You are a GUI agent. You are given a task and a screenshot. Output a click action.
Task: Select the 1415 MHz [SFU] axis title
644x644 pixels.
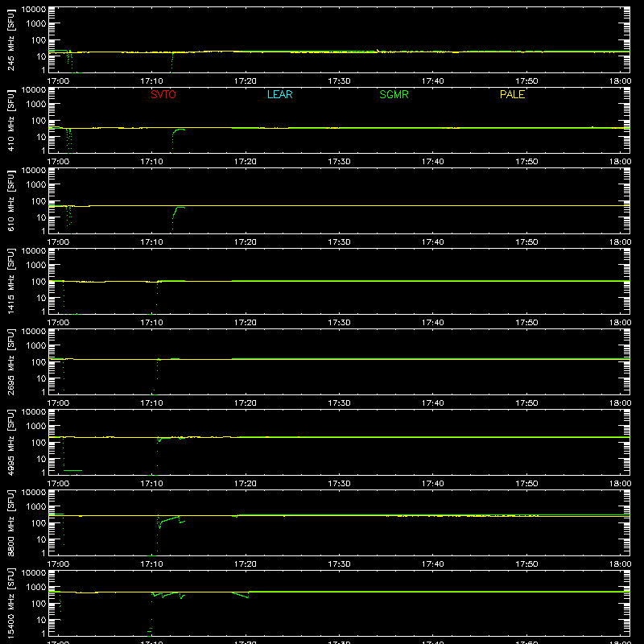coord(11,281)
